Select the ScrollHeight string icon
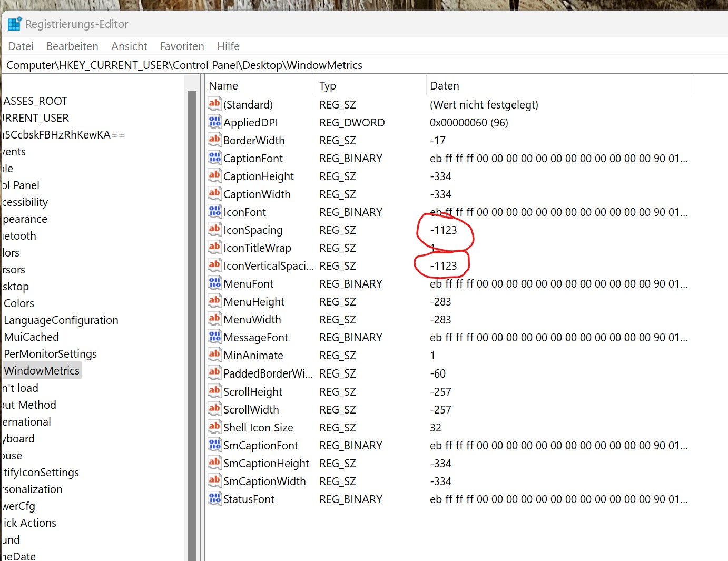The width and height of the screenshot is (728, 561). 214,391
